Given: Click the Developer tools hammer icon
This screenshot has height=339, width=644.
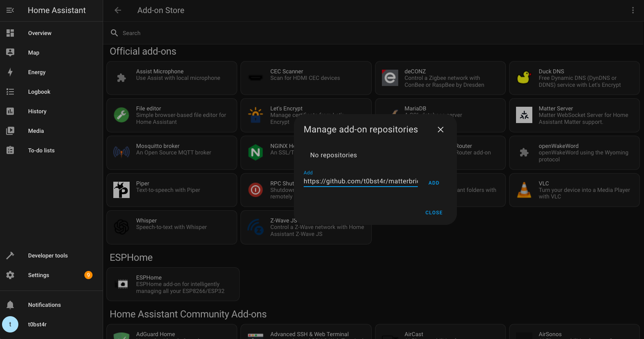Looking at the screenshot, I should click(10, 255).
